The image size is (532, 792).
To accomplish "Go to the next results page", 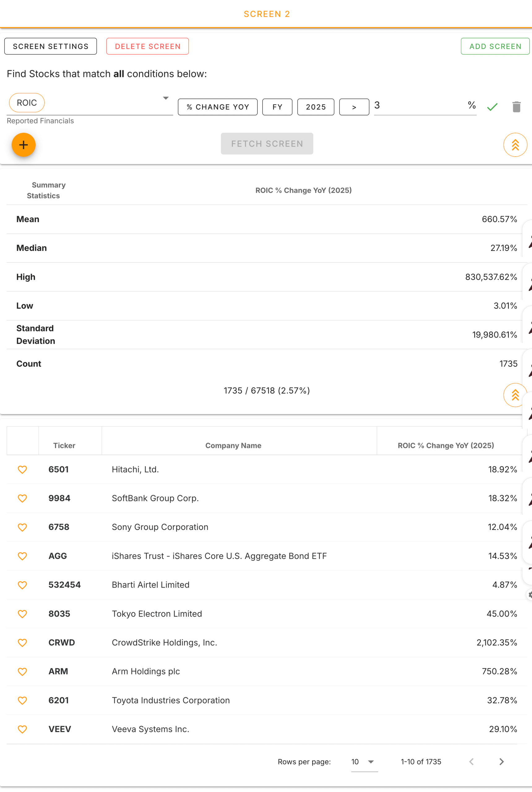I will click(501, 761).
